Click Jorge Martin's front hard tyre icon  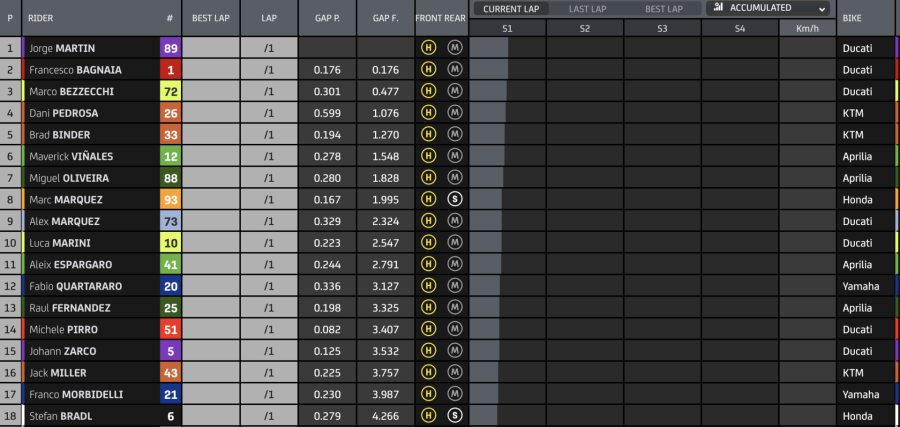428,48
